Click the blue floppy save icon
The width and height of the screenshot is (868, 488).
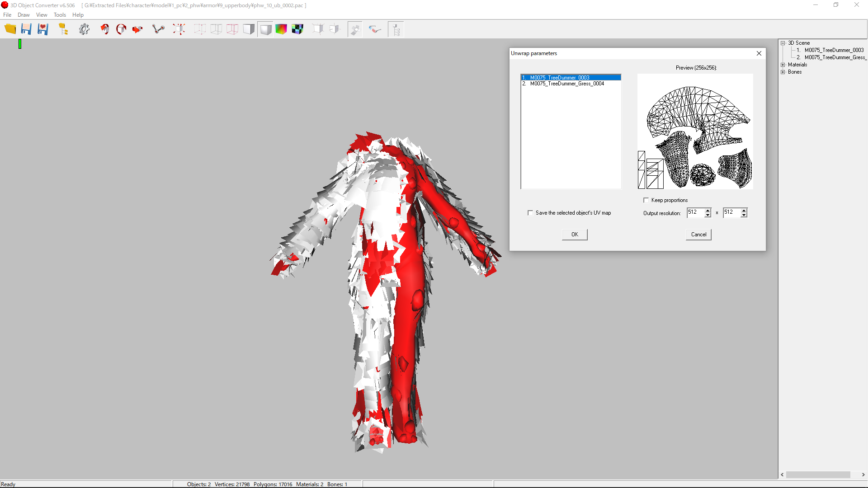pyautogui.click(x=26, y=29)
